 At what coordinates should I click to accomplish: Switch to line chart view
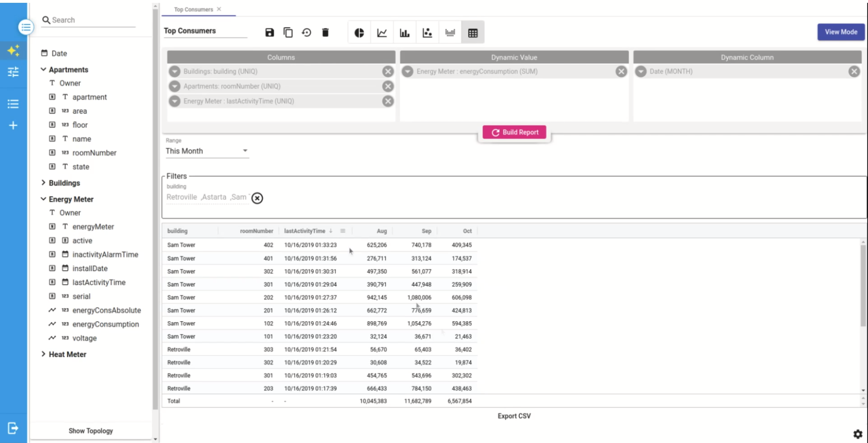coord(382,33)
